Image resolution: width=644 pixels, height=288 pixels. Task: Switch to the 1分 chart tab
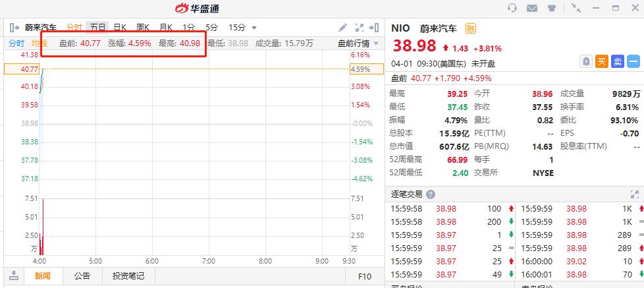coord(189,28)
